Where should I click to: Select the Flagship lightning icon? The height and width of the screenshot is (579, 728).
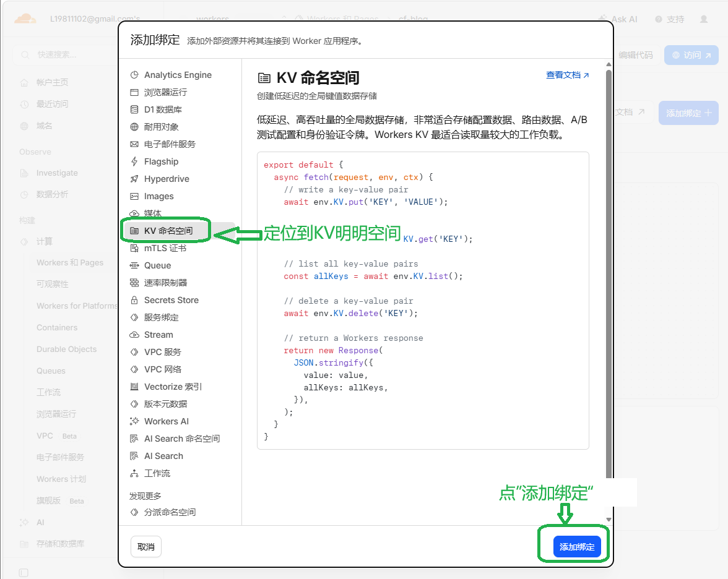(x=134, y=161)
